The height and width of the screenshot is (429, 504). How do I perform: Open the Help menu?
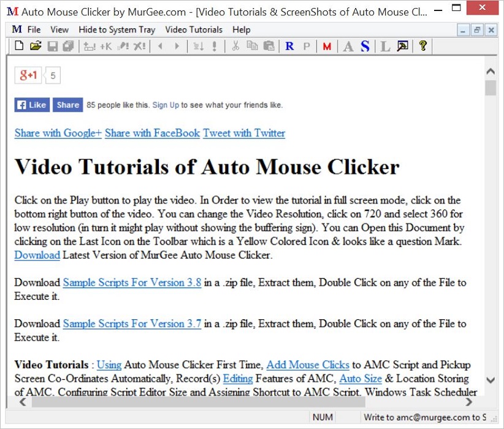point(242,29)
